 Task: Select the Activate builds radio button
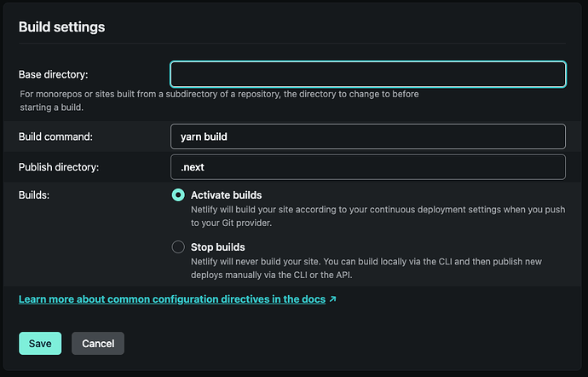point(178,195)
